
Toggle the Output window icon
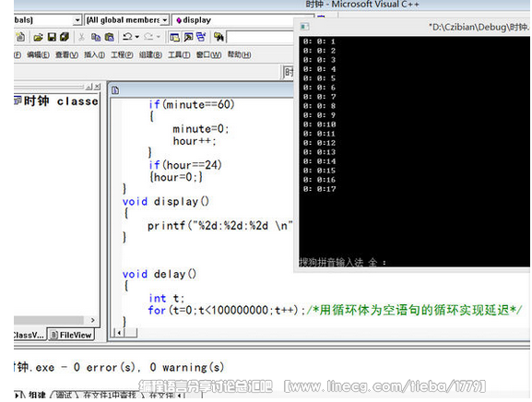click(x=188, y=37)
